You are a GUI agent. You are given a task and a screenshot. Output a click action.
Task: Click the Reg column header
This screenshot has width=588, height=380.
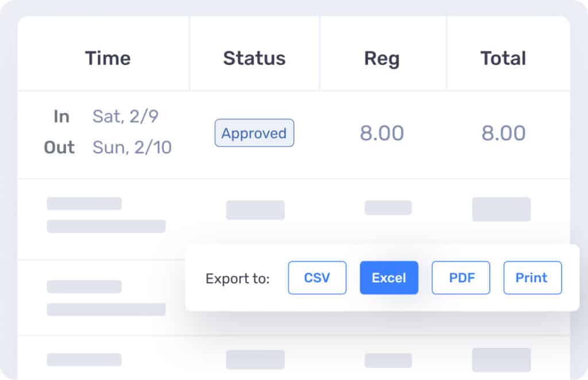tap(382, 59)
